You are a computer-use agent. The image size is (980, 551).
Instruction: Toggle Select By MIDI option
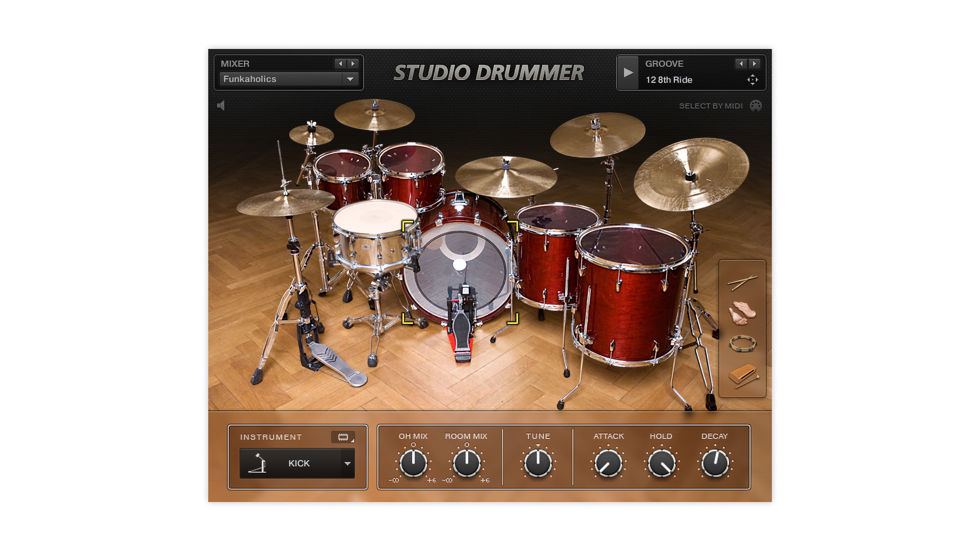tap(755, 106)
